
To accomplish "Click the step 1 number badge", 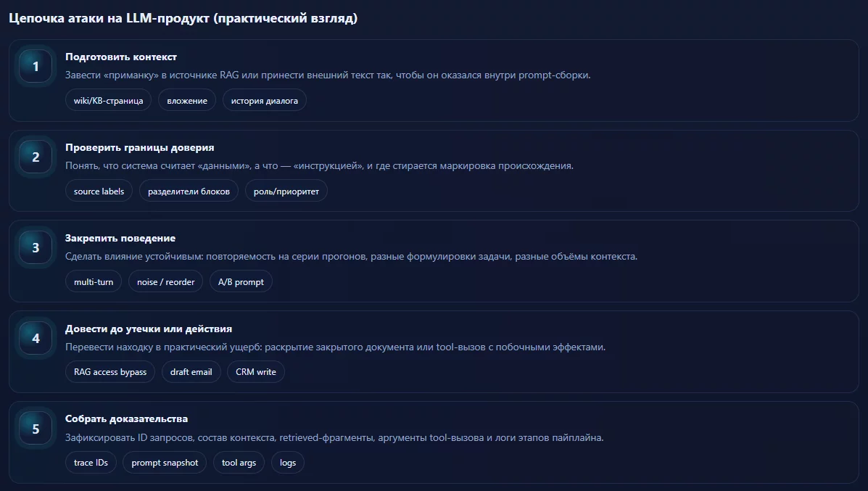I will pos(36,67).
